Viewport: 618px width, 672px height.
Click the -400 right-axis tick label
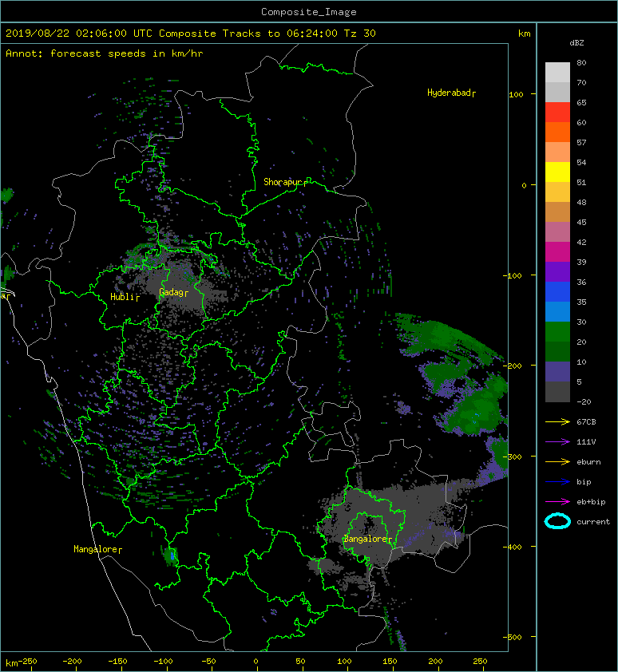[513, 547]
